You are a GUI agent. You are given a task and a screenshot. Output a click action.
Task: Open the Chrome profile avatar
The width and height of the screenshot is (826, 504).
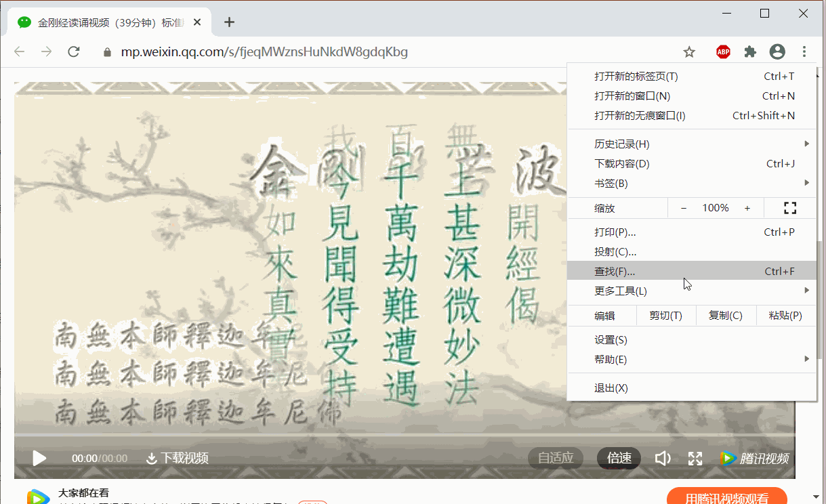click(777, 51)
